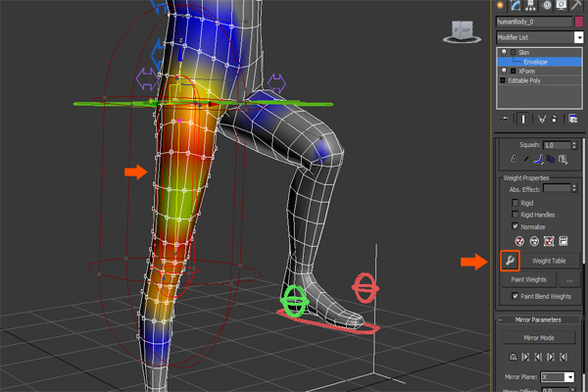The width and height of the screenshot is (588, 392).
Task: Expand the XForm modifier entry
Action: 513,71
